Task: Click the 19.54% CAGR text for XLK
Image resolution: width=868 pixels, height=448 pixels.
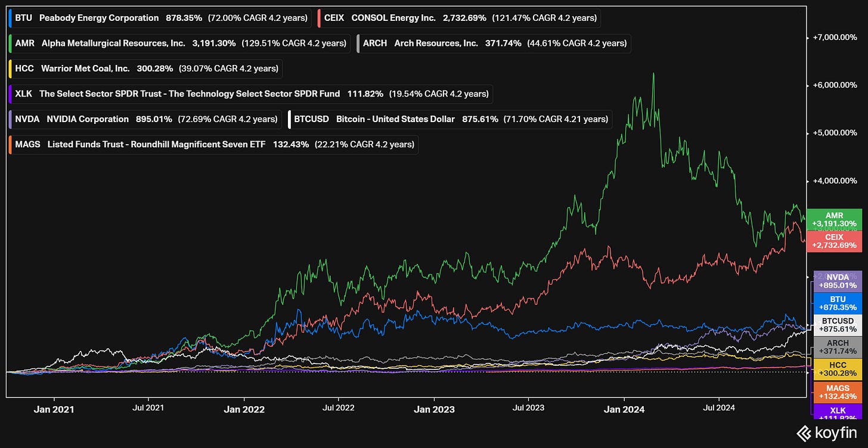Action: [439, 94]
